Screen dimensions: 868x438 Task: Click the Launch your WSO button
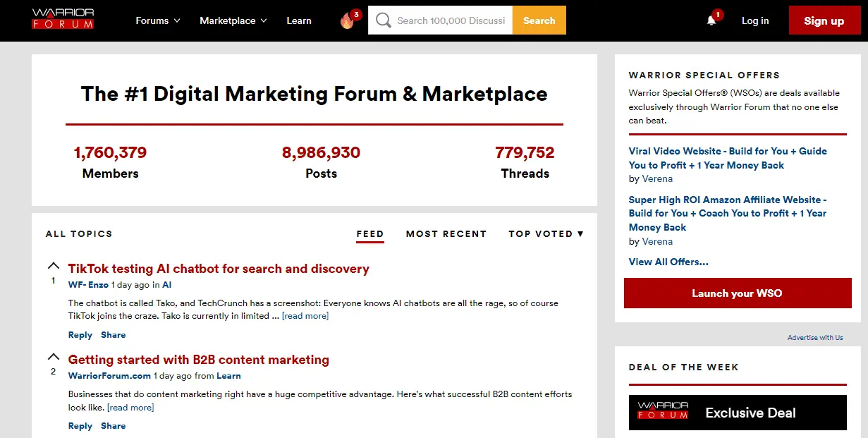pyautogui.click(x=737, y=293)
